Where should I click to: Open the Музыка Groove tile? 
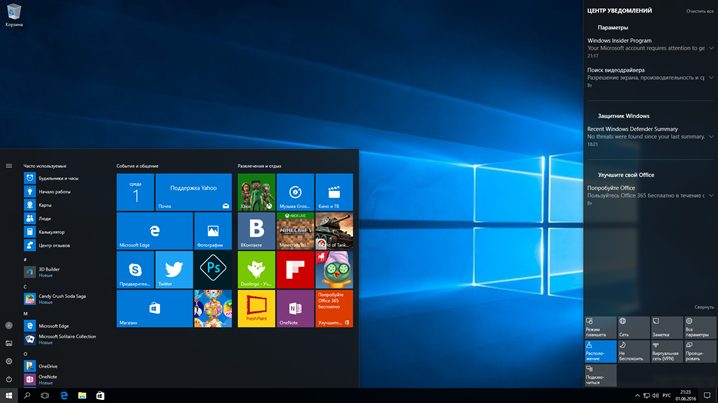click(295, 192)
